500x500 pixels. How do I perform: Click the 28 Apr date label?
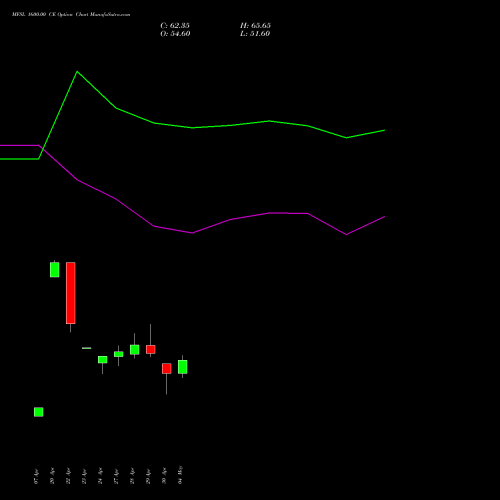pyautogui.click(x=132, y=476)
